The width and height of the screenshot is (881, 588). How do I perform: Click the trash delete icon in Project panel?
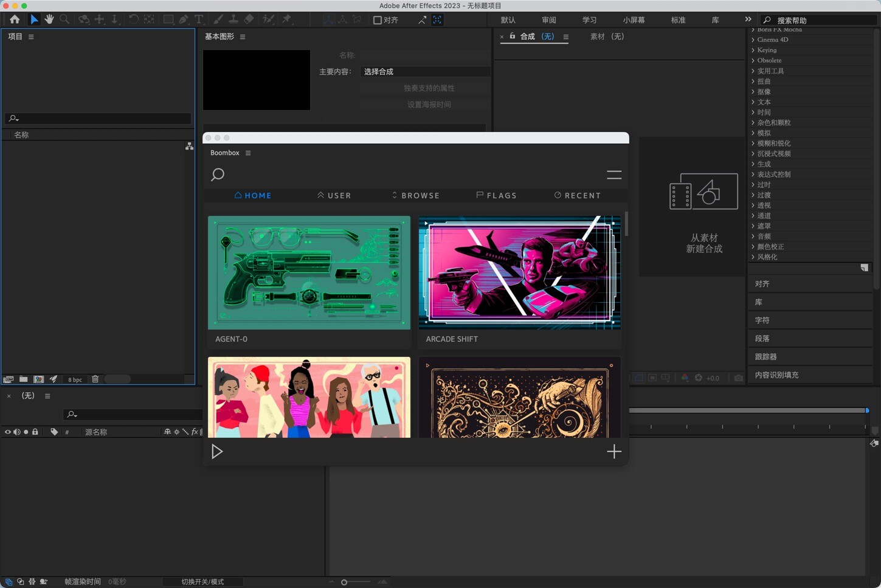95,379
